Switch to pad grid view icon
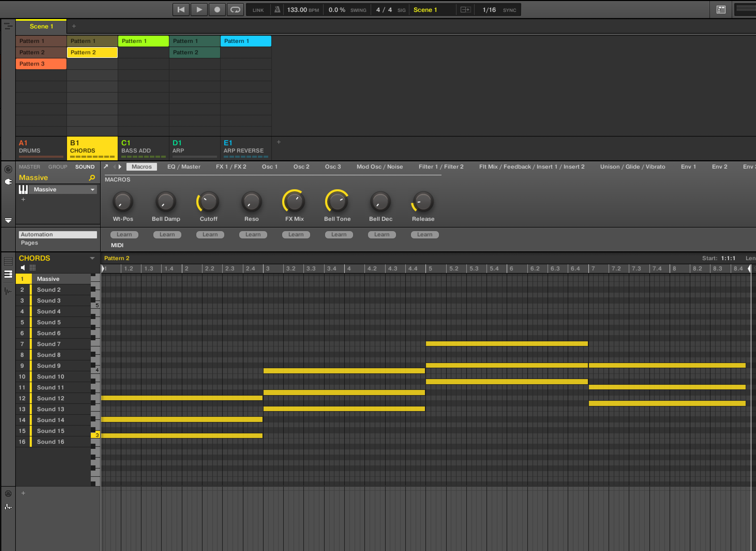The height and width of the screenshot is (551, 756). tap(33, 268)
